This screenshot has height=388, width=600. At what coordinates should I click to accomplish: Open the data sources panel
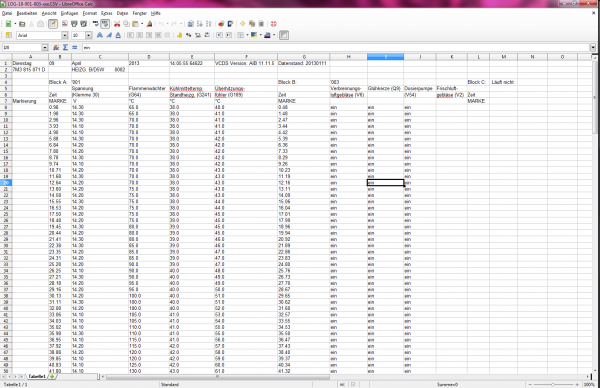(x=261, y=24)
